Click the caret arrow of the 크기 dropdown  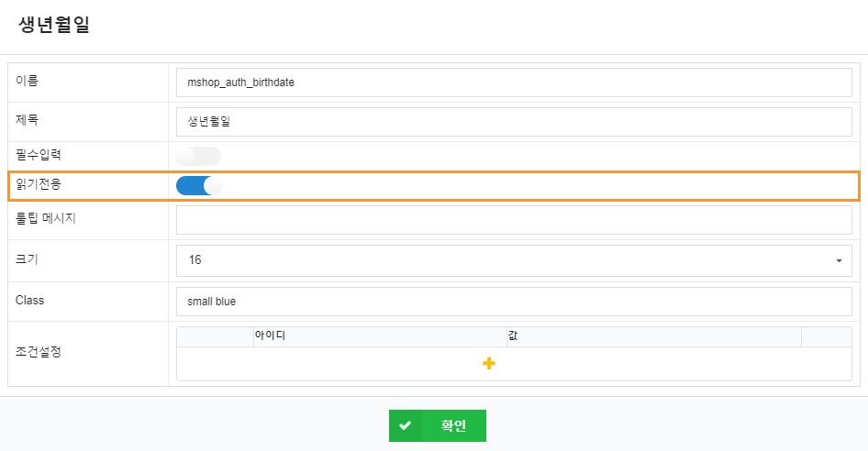[x=839, y=261]
